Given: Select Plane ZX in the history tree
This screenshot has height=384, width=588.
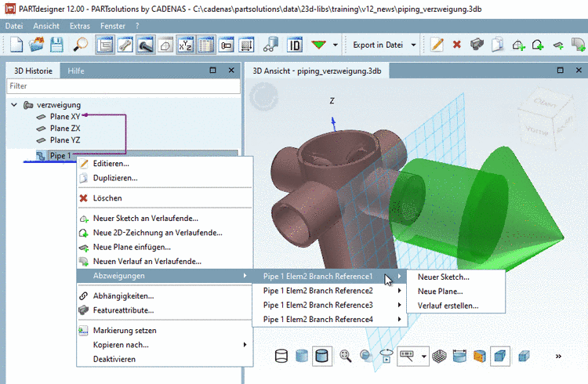Looking at the screenshot, I should 65,129.
